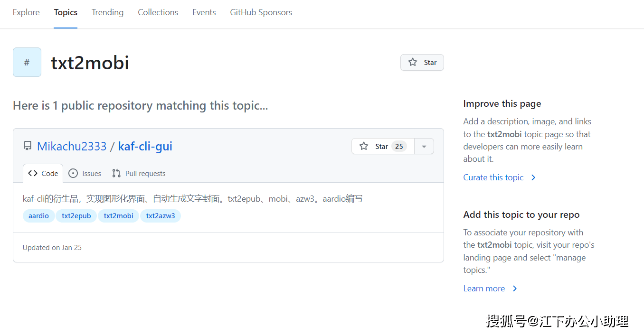Open the Mikachu2333 user profile link

click(x=72, y=146)
